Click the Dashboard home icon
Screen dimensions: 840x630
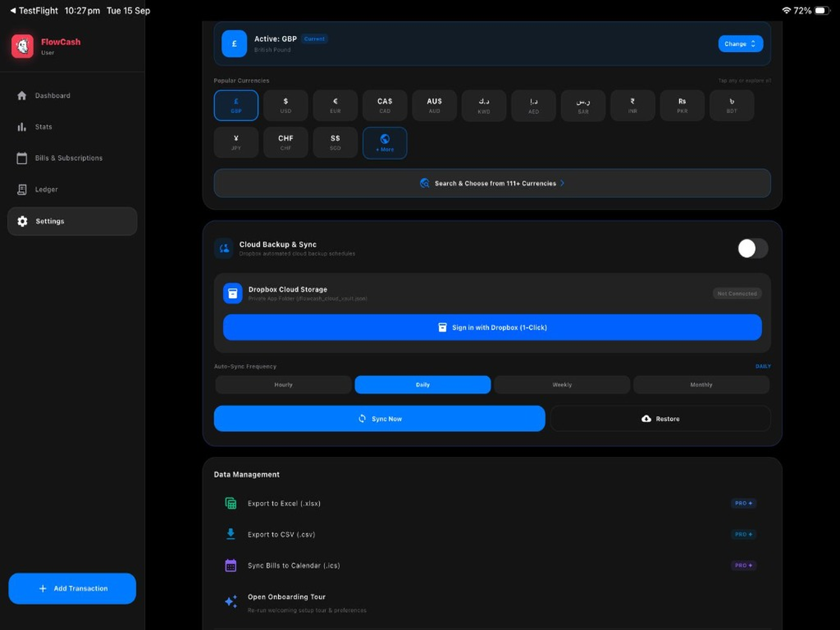click(22, 96)
